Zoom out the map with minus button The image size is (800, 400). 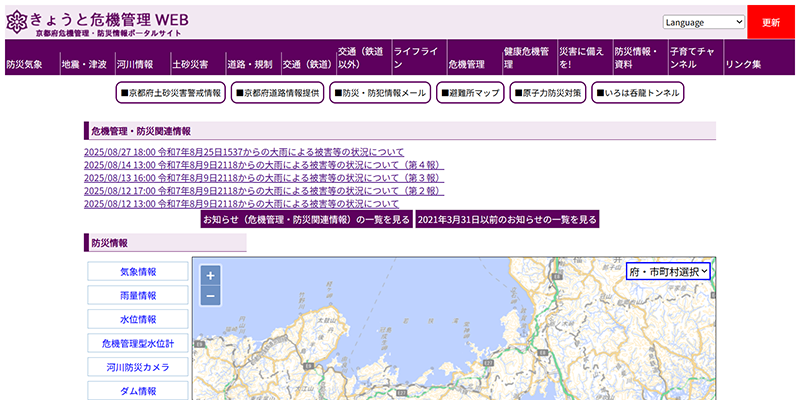click(x=210, y=295)
